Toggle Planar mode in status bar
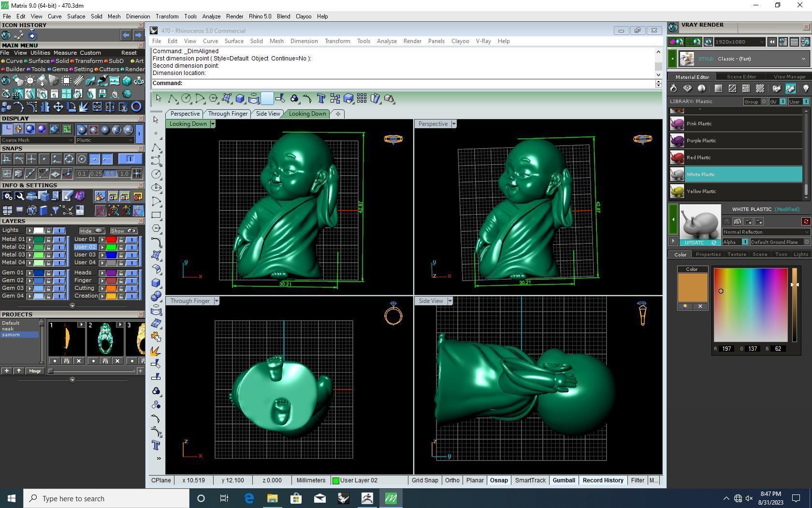 (x=475, y=480)
